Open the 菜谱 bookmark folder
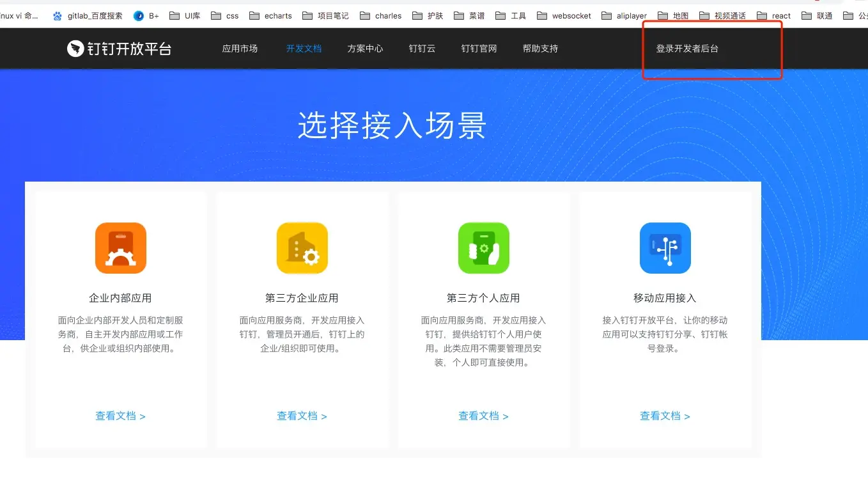The image size is (868, 477). 469,16
